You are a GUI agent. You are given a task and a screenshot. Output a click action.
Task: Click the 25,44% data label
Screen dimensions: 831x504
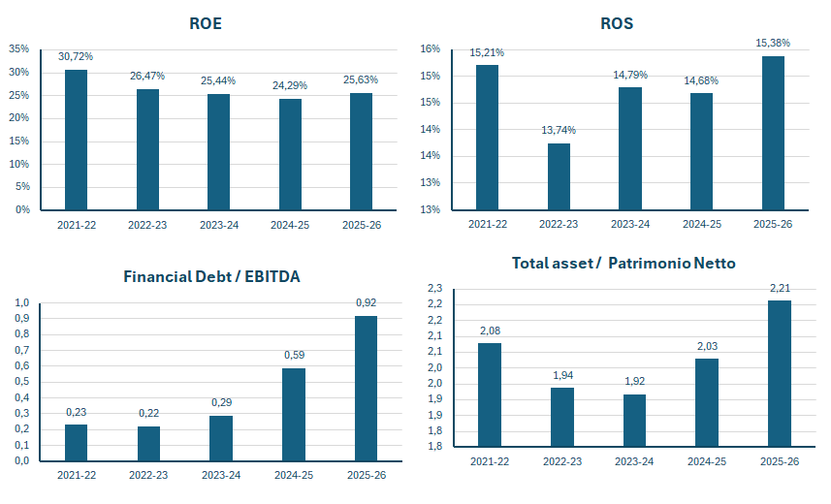coord(218,81)
